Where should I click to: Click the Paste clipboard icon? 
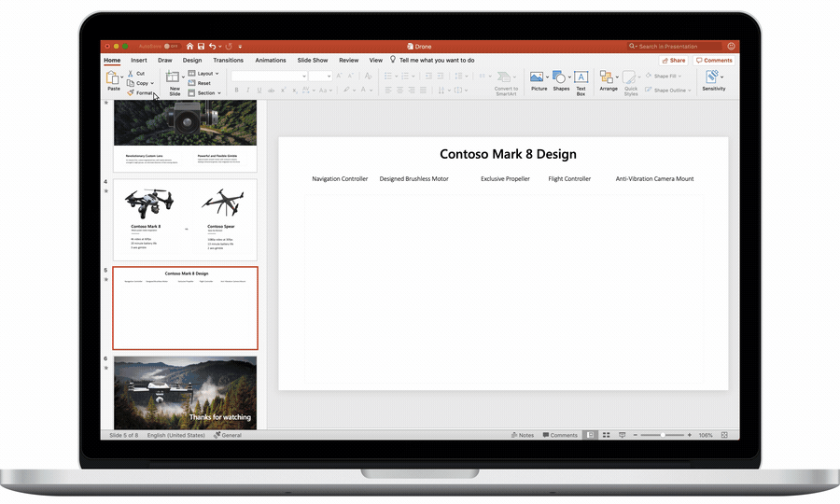(x=113, y=78)
